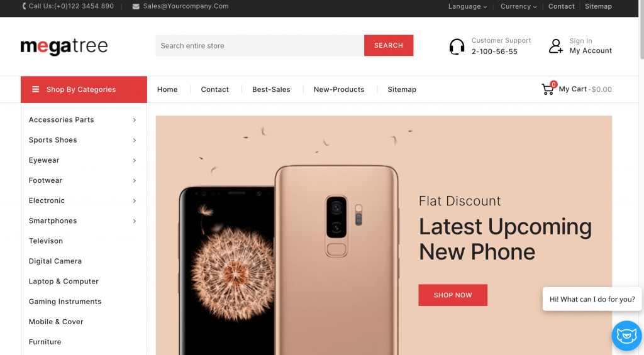Expand the Eyewear category chevron
The image size is (644, 355).
pyautogui.click(x=135, y=160)
